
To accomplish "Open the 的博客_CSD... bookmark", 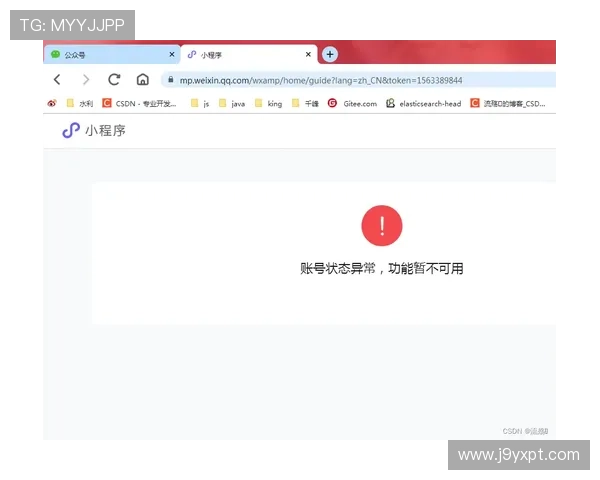I will click(x=508, y=103).
